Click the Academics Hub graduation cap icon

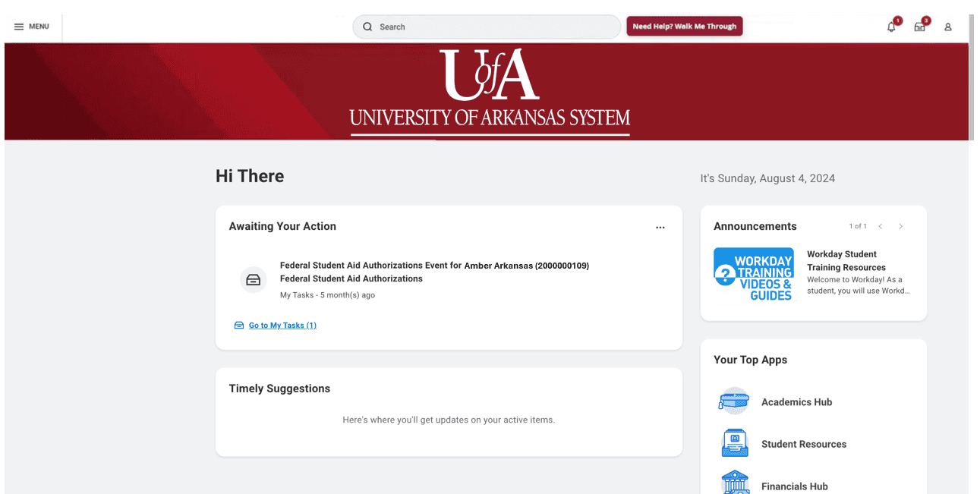point(734,401)
